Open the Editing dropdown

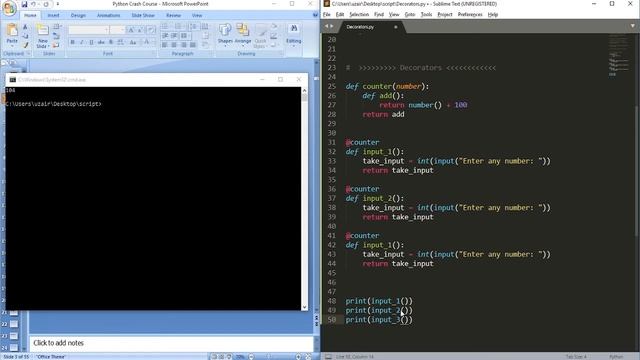pos(293,35)
